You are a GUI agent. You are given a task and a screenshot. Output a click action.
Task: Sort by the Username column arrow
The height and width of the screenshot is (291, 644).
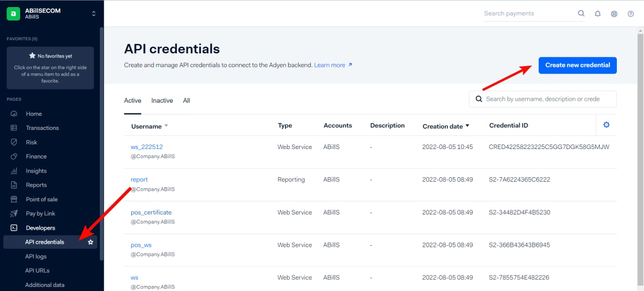click(x=167, y=126)
